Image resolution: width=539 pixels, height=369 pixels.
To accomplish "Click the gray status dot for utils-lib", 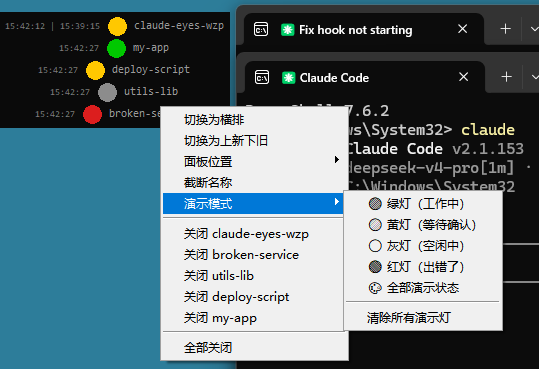I will pyautogui.click(x=107, y=92).
